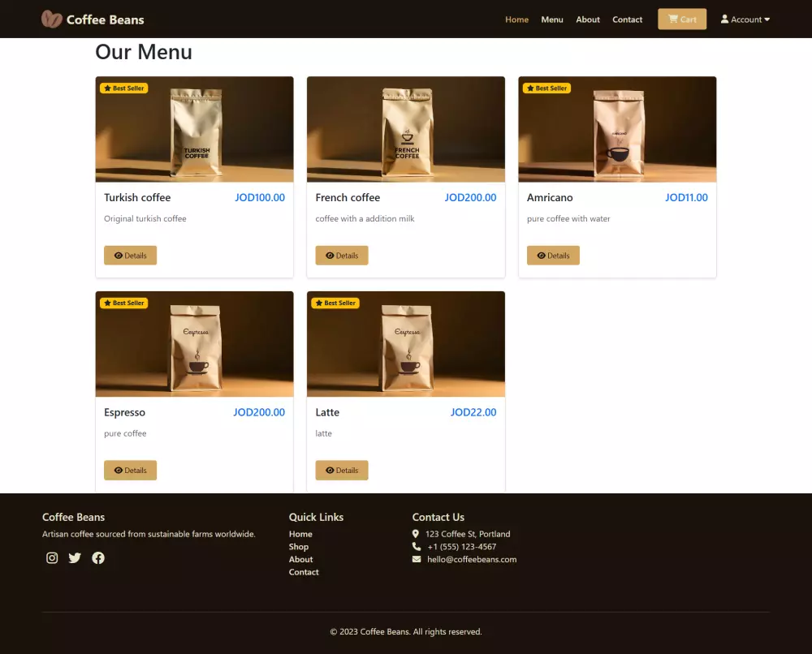The height and width of the screenshot is (654, 812).
Task: Open the Twitter footer icon
Action: (x=75, y=557)
